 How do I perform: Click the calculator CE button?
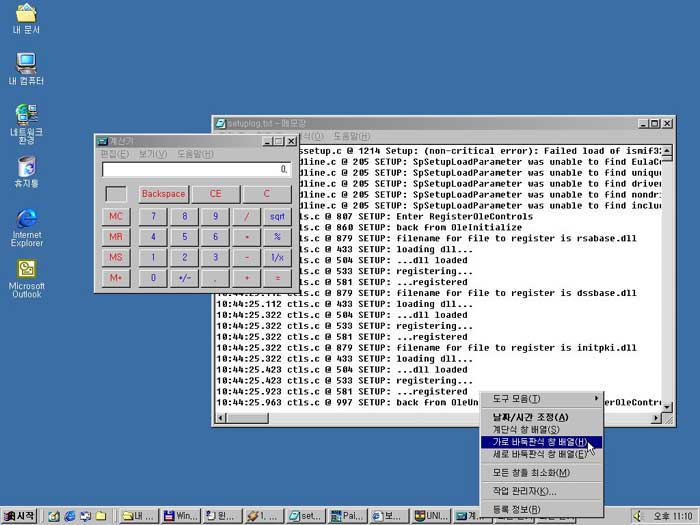pyautogui.click(x=216, y=194)
